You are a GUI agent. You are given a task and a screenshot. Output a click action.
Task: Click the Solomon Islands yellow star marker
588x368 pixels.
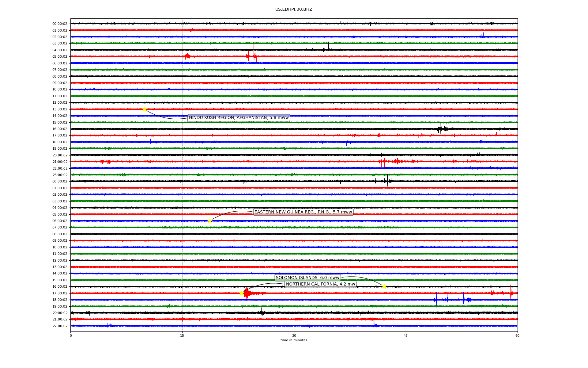(384, 286)
